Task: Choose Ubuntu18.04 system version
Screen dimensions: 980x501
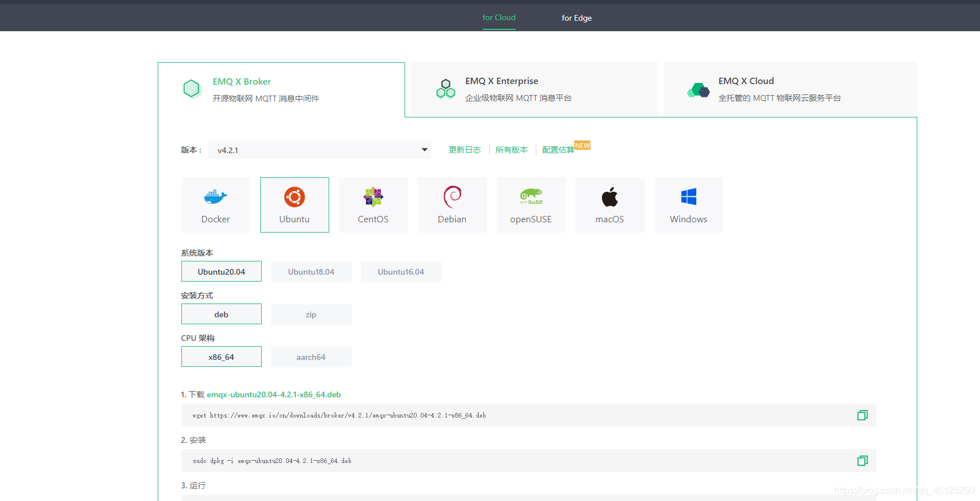Action: click(x=311, y=272)
